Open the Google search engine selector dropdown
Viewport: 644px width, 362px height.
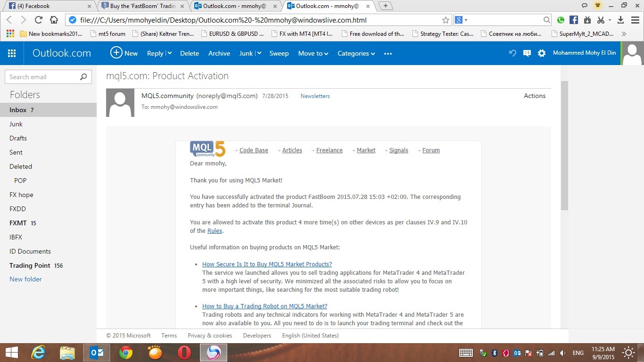[462, 20]
